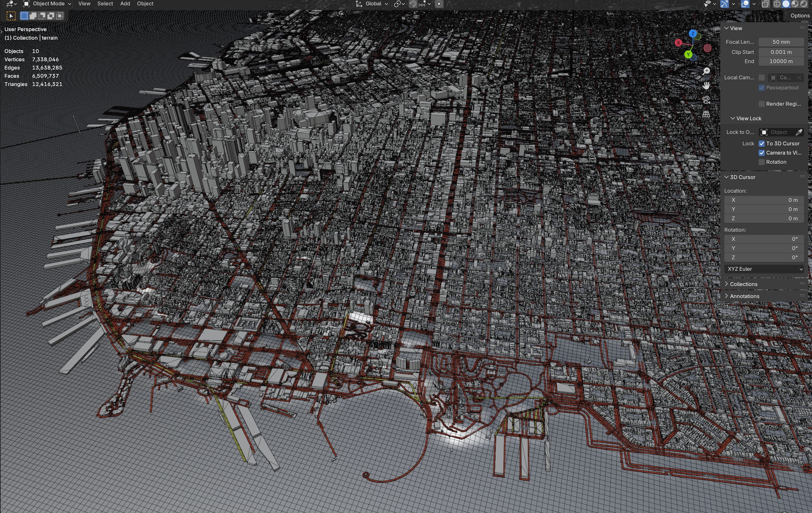Click the Clip End 10000 m field
812x513 pixels.
click(x=781, y=61)
